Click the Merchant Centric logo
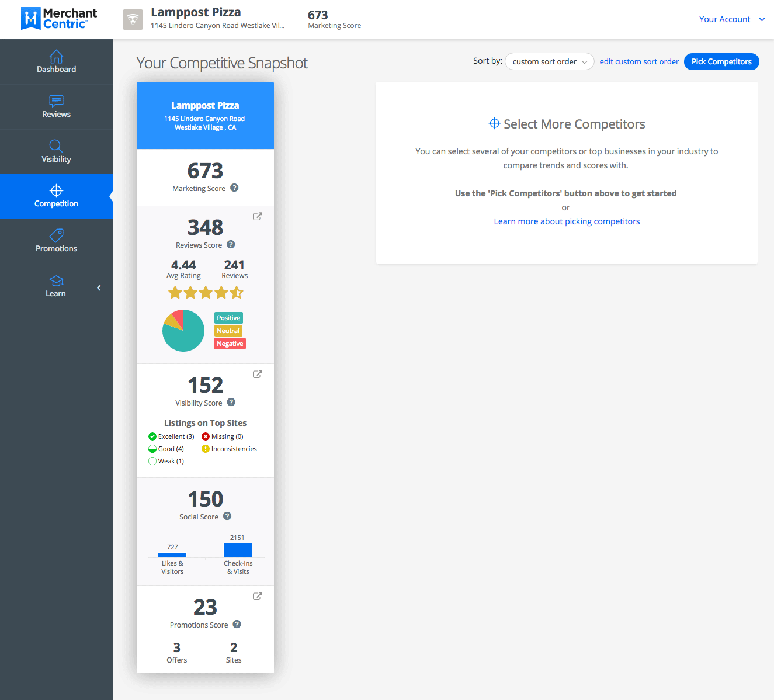Image resolution: width=774 pixels, height=700 pixels. coord(58,19)
